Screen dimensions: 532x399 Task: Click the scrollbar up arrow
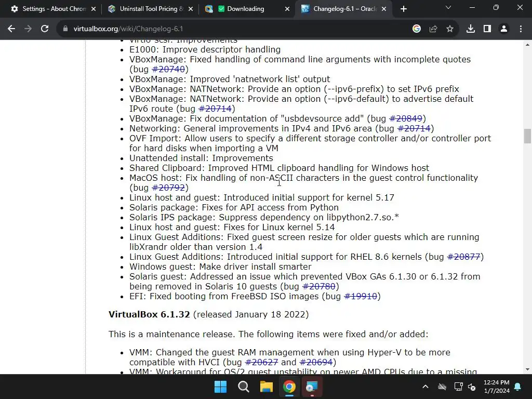pyautogui.click(x=527, y=45)
